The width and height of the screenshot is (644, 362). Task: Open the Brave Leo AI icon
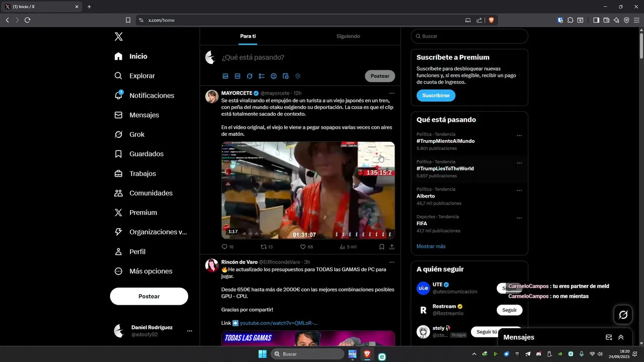(616, 20)
